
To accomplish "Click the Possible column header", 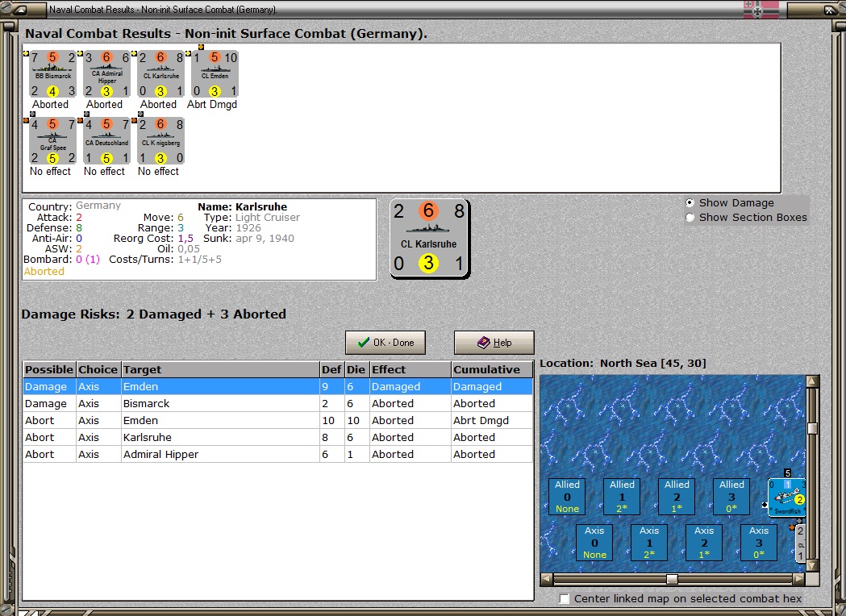I will 49,369.
